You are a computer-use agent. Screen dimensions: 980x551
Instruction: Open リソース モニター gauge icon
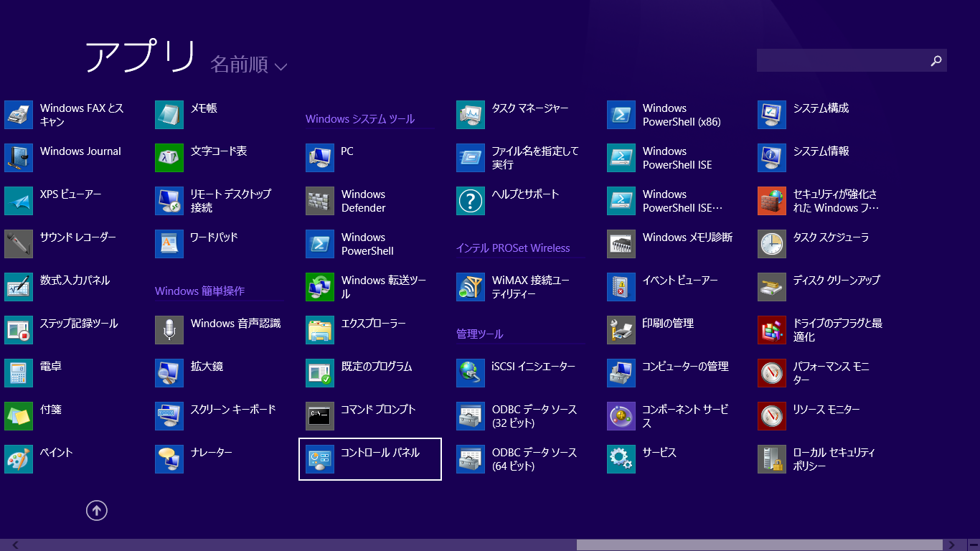click(x=772, y=416)
